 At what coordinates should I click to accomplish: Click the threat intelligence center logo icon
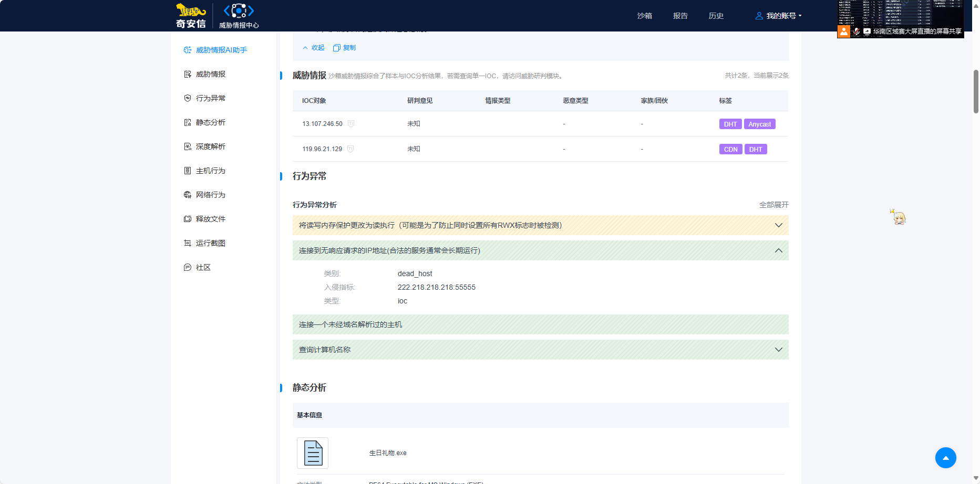pyautogui.click(x=239, y=11)
